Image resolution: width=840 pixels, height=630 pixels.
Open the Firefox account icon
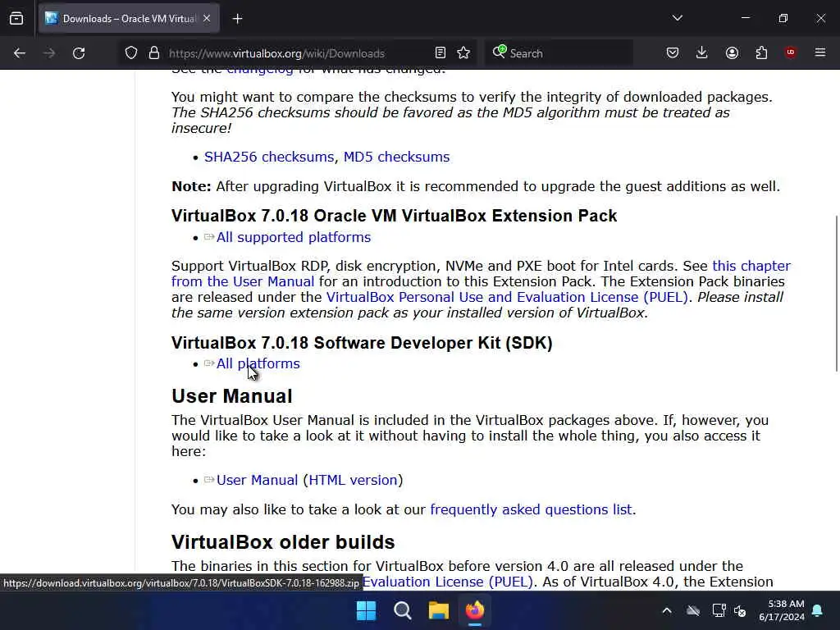pos(732,53)
